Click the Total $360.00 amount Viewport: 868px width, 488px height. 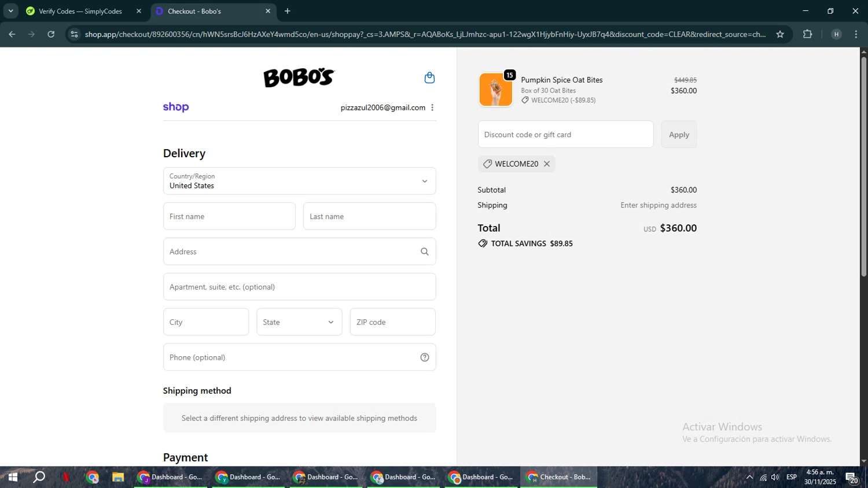[x=678, y=228]
